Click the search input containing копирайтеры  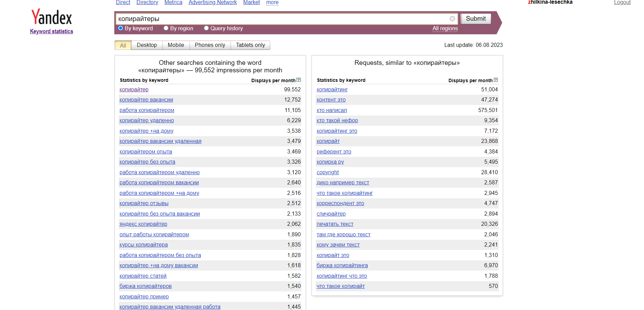click(x=281, y=19)
